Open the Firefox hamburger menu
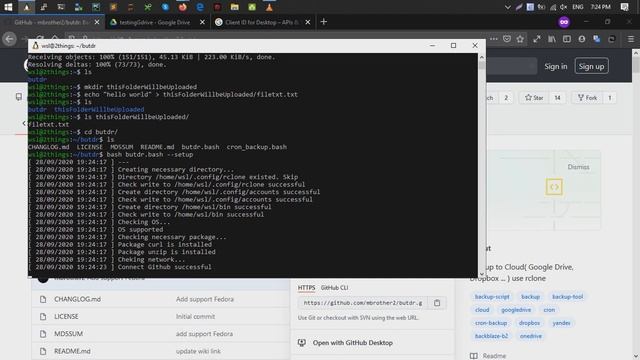 point(631,39)
